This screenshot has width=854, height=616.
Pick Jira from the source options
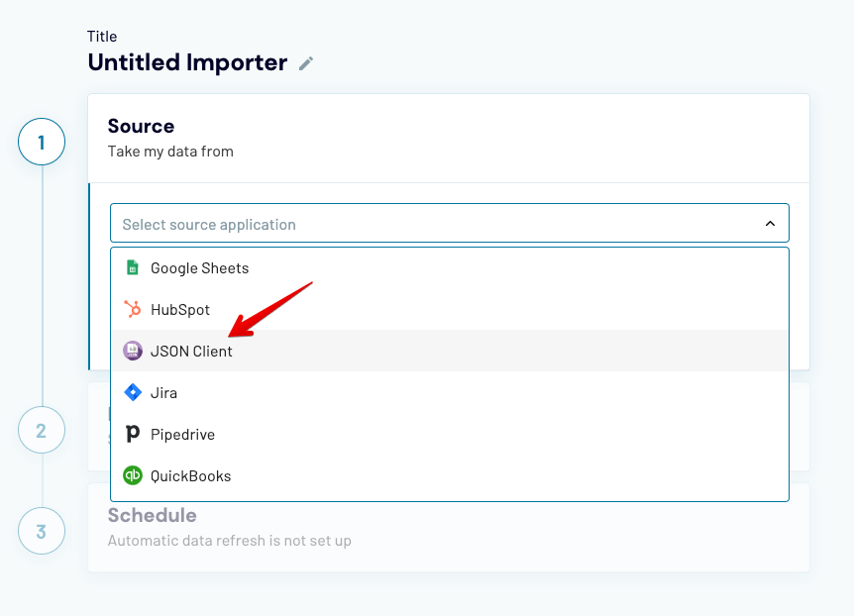[165, 392]
